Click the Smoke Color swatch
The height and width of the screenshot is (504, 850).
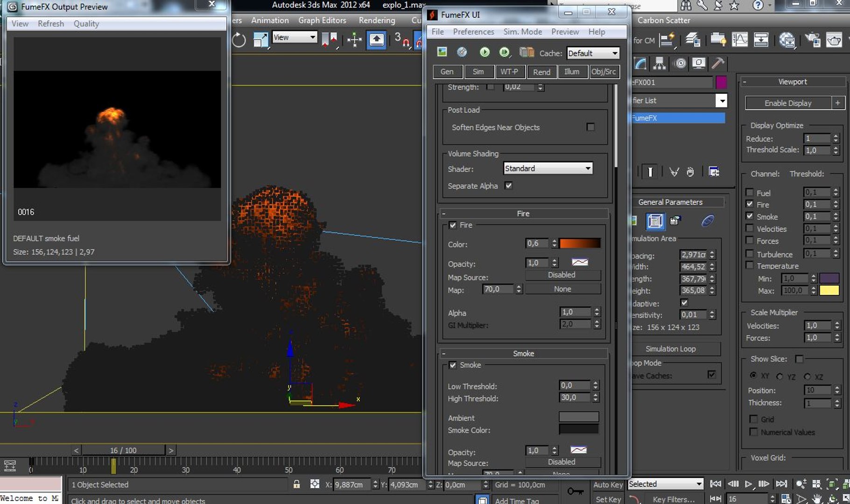click(x=579, y=429)
